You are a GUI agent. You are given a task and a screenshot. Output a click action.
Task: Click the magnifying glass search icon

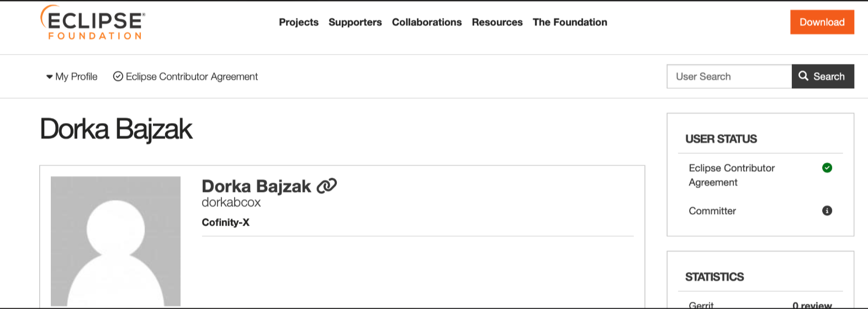(x=803, y=76)
